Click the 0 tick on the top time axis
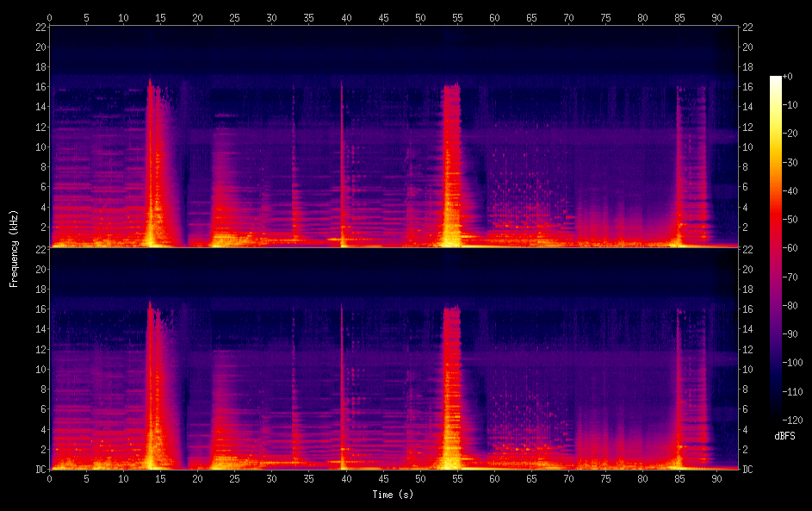This screenshot has height=511, width=812. click(x=50, y=17)
